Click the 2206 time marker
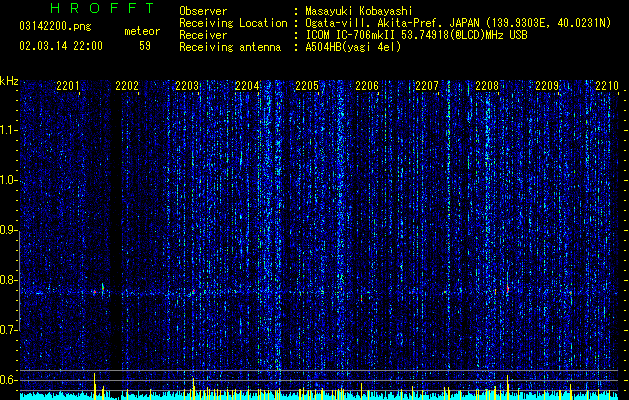This screenshot has height=400, width=629. [367, 86]
